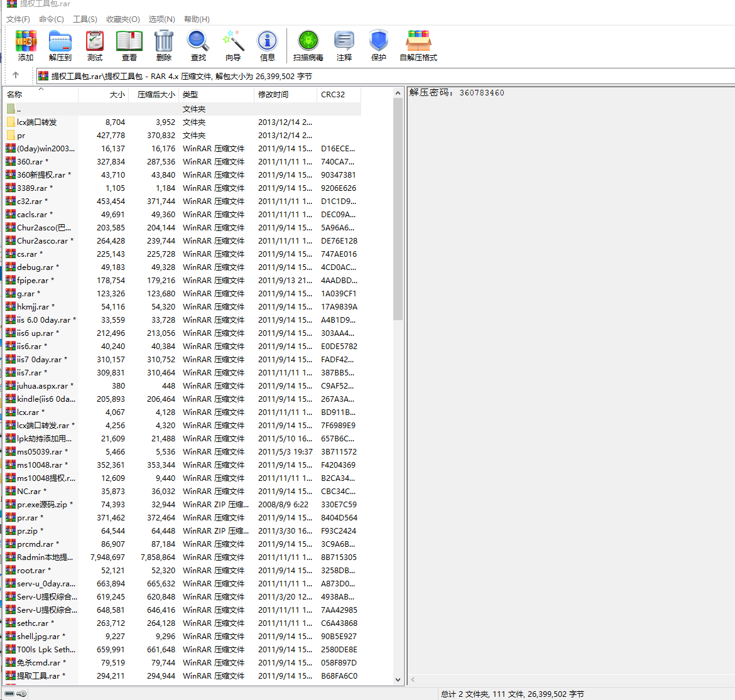
Task: Click the status bar key icon
Action: point(21,694)
